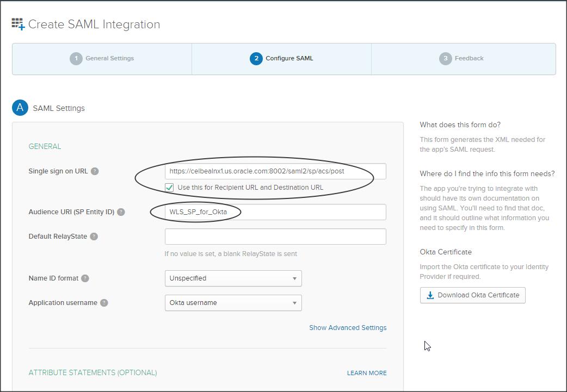Click the Single sign on URL field
Image resolution: width=567 pixels, height=392 pixels.
(275, 171)
